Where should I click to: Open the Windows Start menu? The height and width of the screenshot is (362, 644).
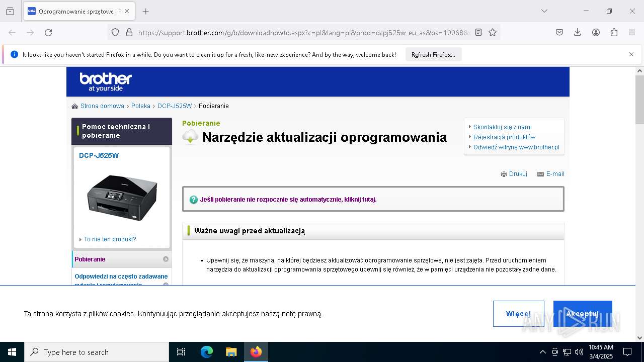coord(12,352)
